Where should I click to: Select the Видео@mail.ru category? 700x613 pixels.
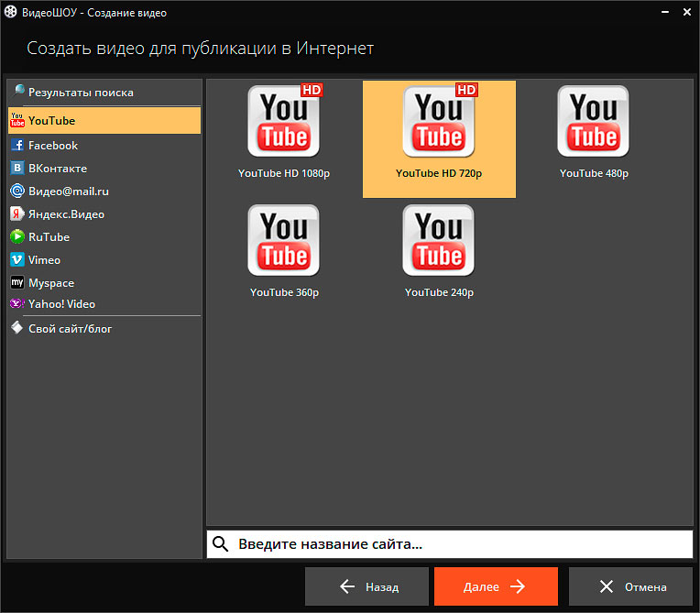click(104, 192)
